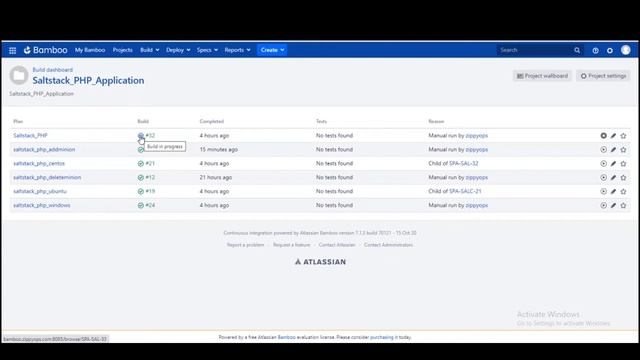
Task: Click success status icon of build #19
Action: pos(141,191)
